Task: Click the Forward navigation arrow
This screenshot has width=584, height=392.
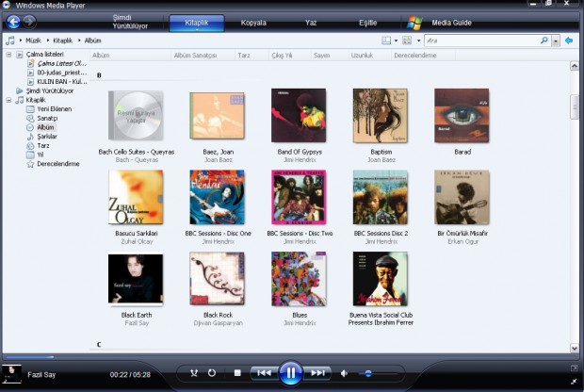Action: [x=29, y=22]
